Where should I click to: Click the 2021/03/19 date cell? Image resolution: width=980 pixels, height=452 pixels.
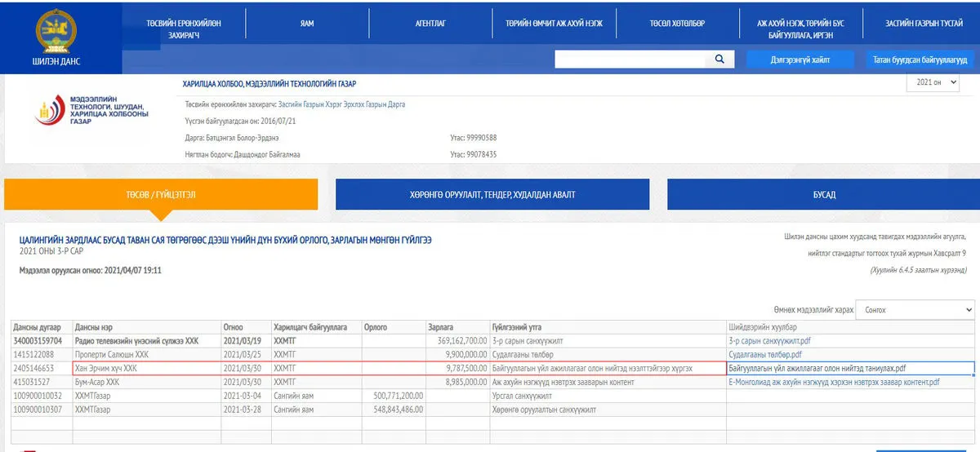pyautogui.click(x=246, y=340)
